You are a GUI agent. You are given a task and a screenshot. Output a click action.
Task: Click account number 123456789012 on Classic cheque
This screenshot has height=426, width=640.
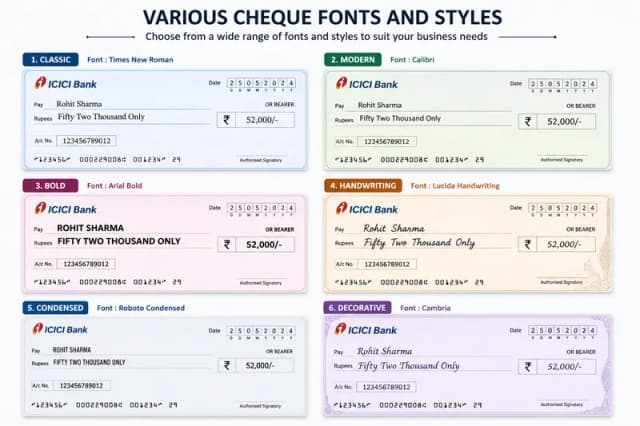[x=87, y=141]
